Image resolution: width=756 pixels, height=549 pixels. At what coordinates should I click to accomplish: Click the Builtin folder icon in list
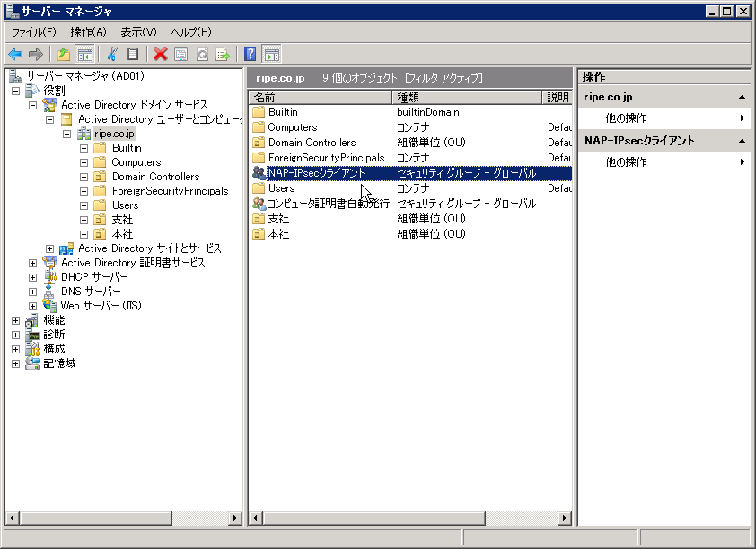pyautogui.click(x=259, y=112)
